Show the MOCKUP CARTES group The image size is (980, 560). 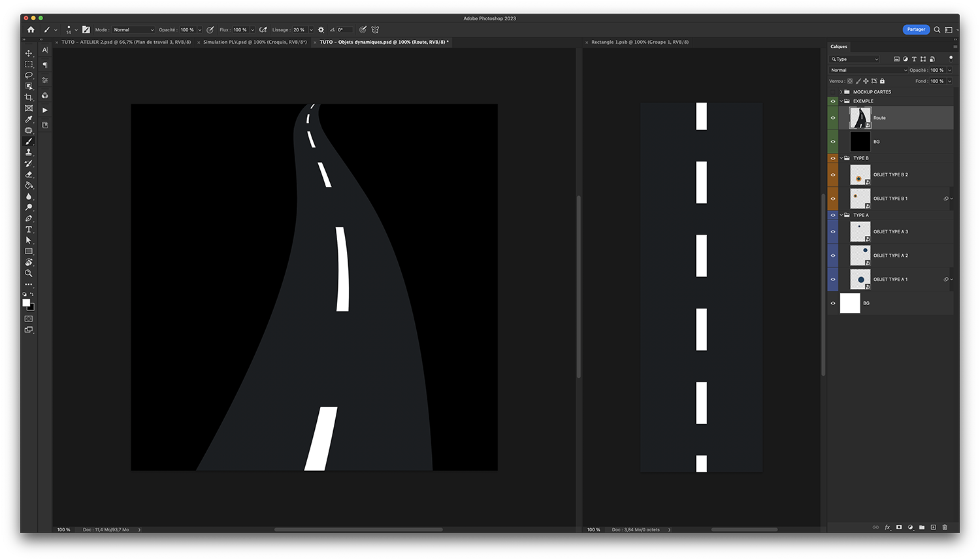(833, 91)
